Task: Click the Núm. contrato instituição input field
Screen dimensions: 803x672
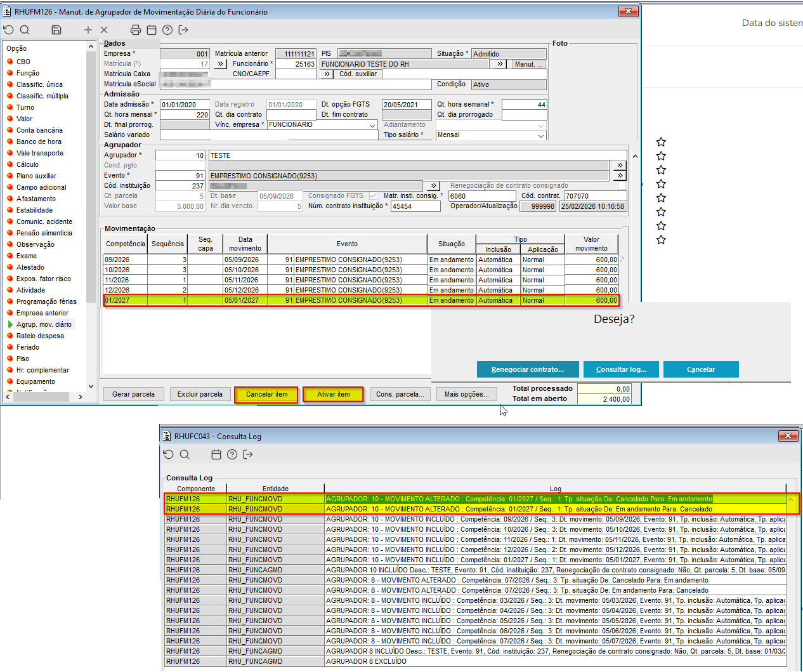Action: [x=415, y=206]
